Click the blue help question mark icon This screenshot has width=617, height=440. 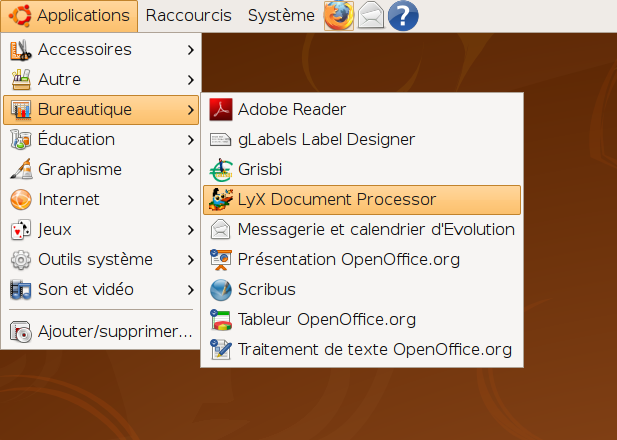click(402, 16)
